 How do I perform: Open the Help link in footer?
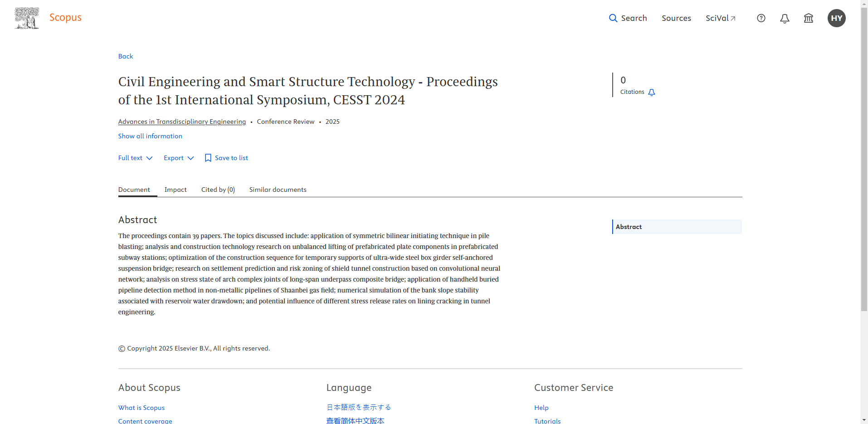(541, 408)
